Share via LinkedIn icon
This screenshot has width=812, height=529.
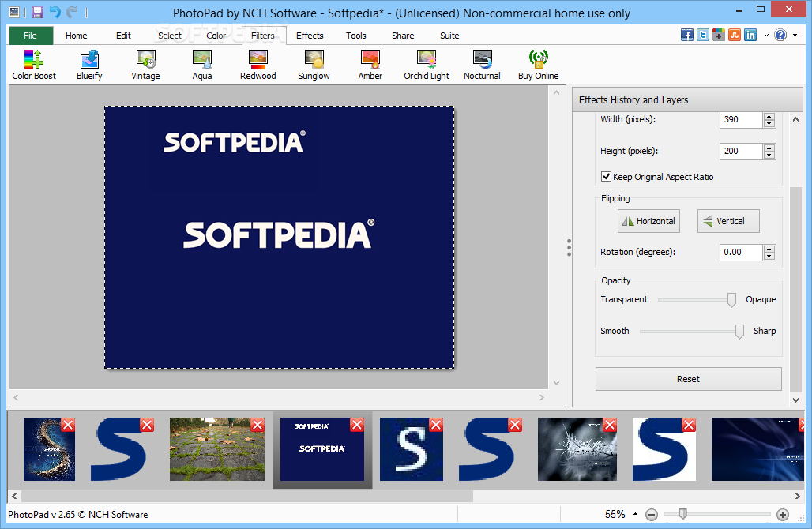click(x=750, y=35)
